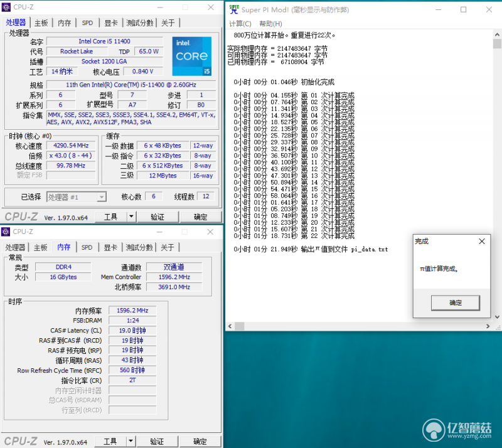The height and width of the screenshot is (448, 502).
Task: Open 关于 tab in bottom CPU-Z
Action: (168, 248)
